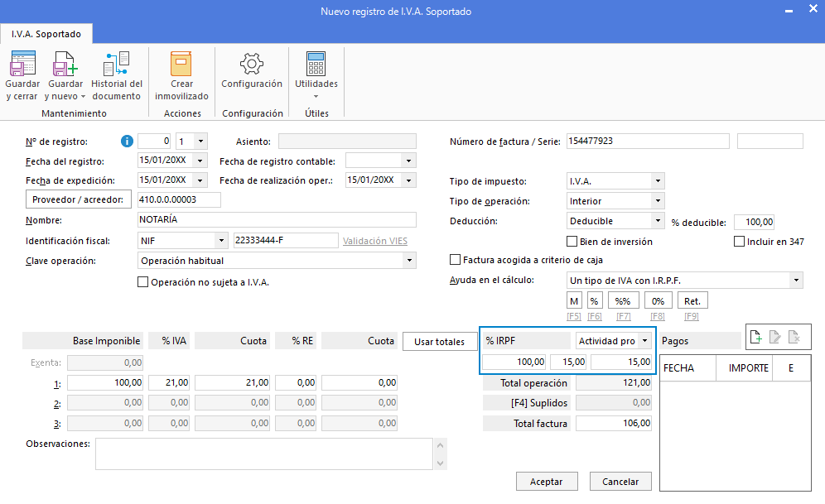The width and height of the screenshot is (825, 504).
Task: Click the Cancelar button
Action: (x=620, y=482)
